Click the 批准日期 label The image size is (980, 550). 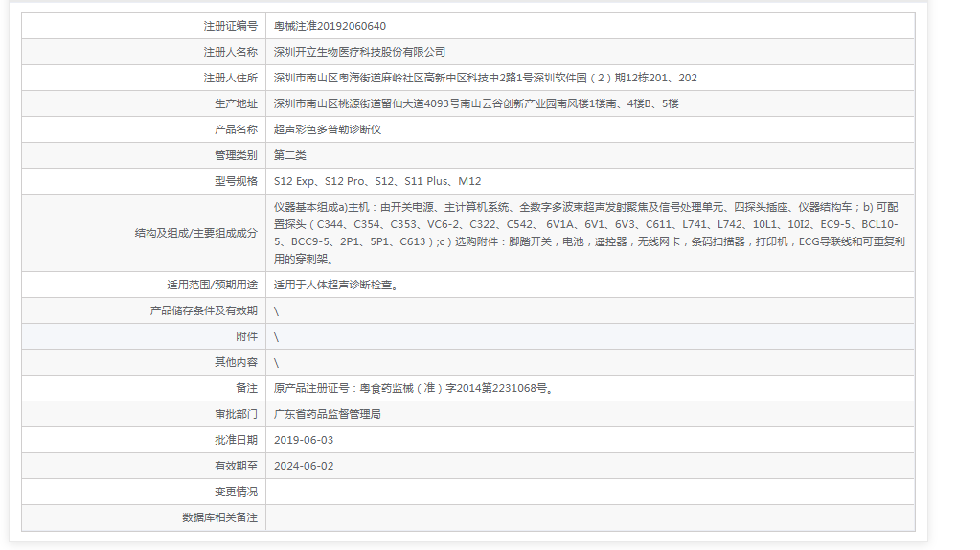tap(236, 440)
